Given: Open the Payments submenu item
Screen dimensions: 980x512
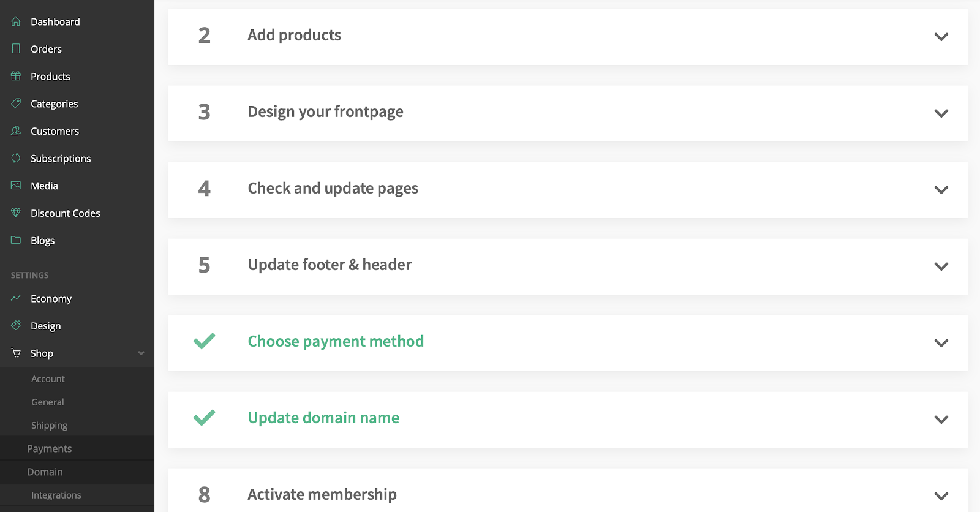Looking at the screenshot, I should click(x=49, y=449).
